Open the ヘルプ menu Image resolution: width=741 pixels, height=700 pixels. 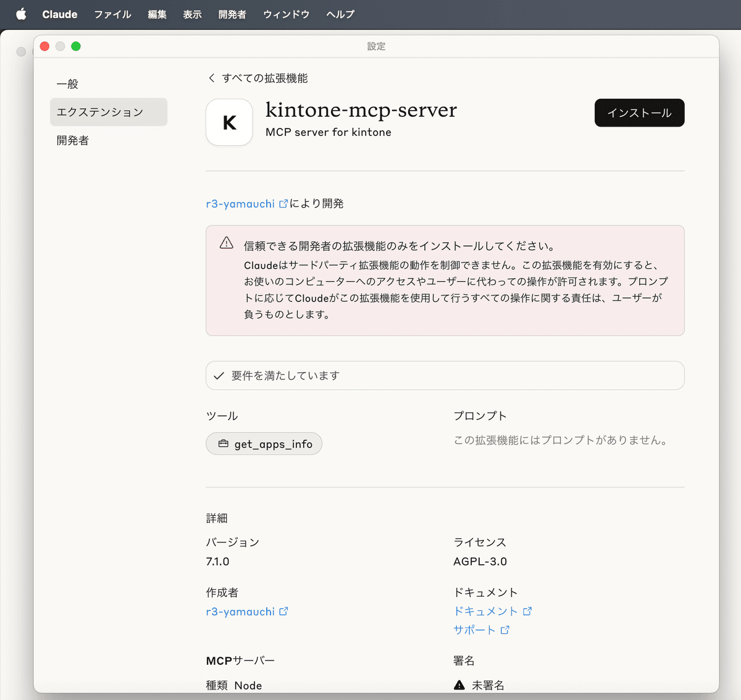[340, 14]
